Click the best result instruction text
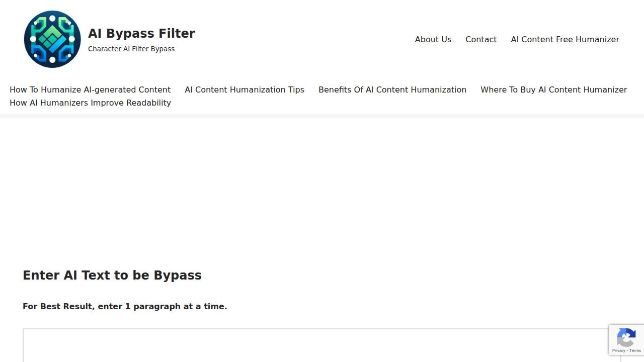The height and width of the screenshot is (362, 644). [125, 306]
